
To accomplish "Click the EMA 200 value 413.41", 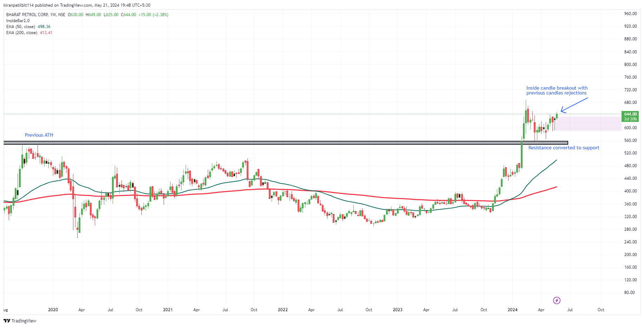I will (x=46, y=33).
